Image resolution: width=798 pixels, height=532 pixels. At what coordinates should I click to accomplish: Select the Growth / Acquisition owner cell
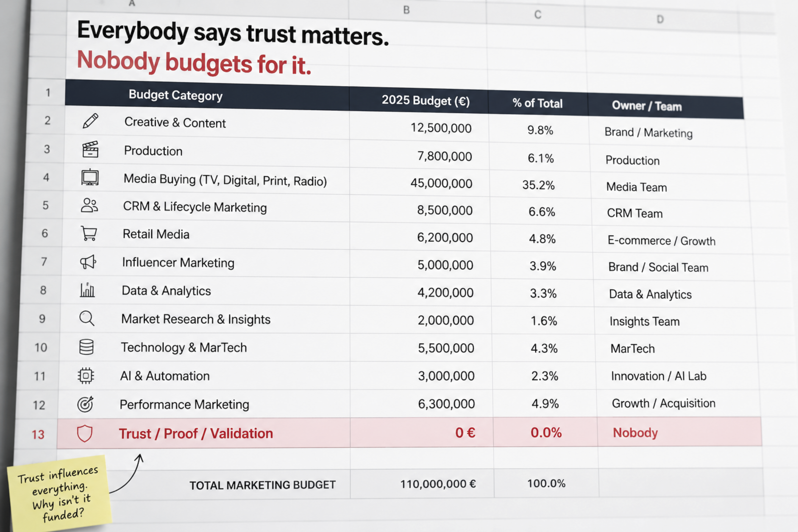click(680, 403)
